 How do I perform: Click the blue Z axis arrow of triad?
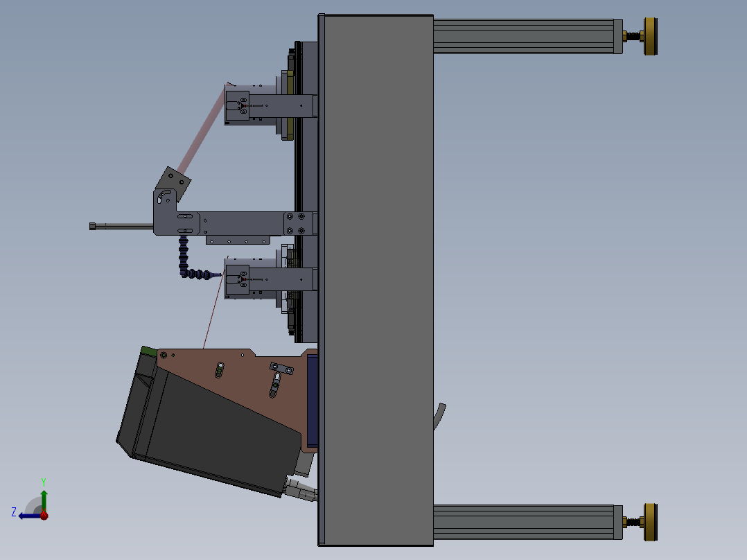(28, 516)
